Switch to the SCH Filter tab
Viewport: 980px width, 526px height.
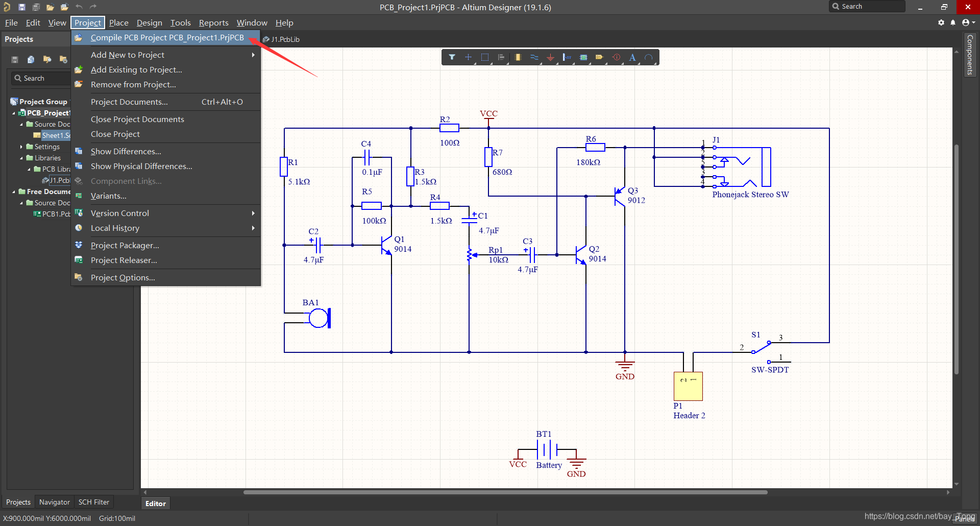93,502
